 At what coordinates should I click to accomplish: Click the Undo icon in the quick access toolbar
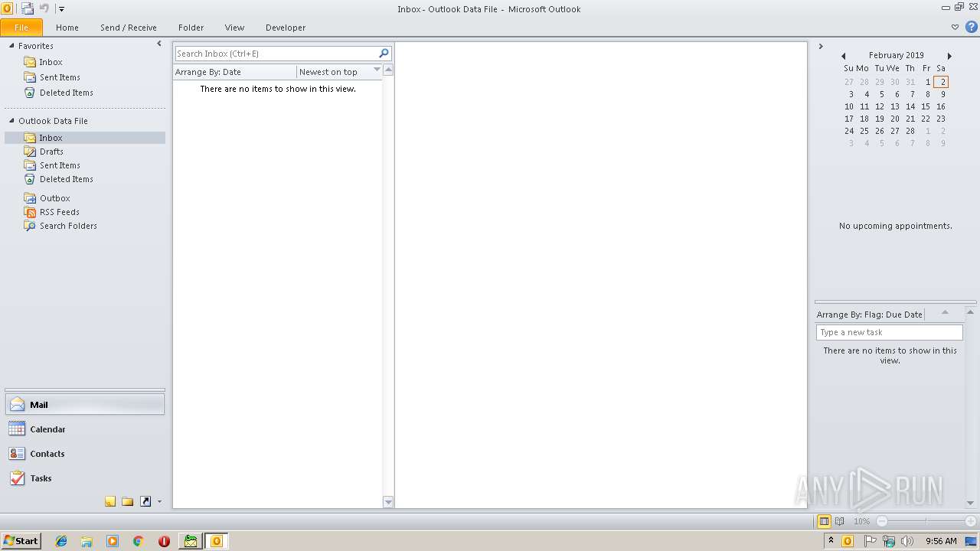coord(44,8)
